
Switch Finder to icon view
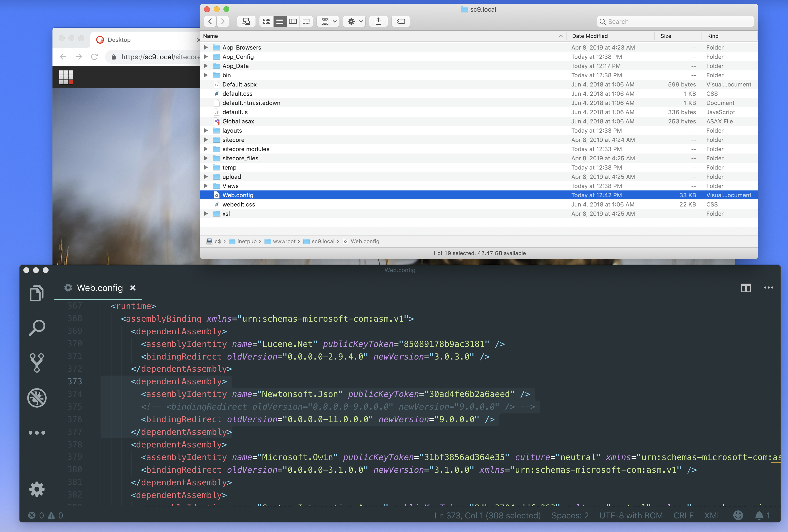click(266, 21)
